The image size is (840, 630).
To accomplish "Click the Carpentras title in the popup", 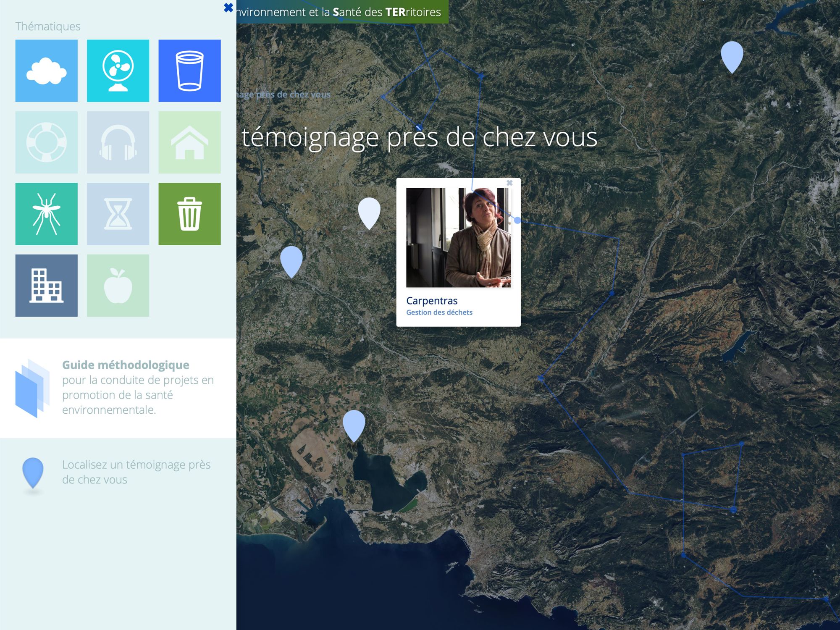I will [432, 300].
